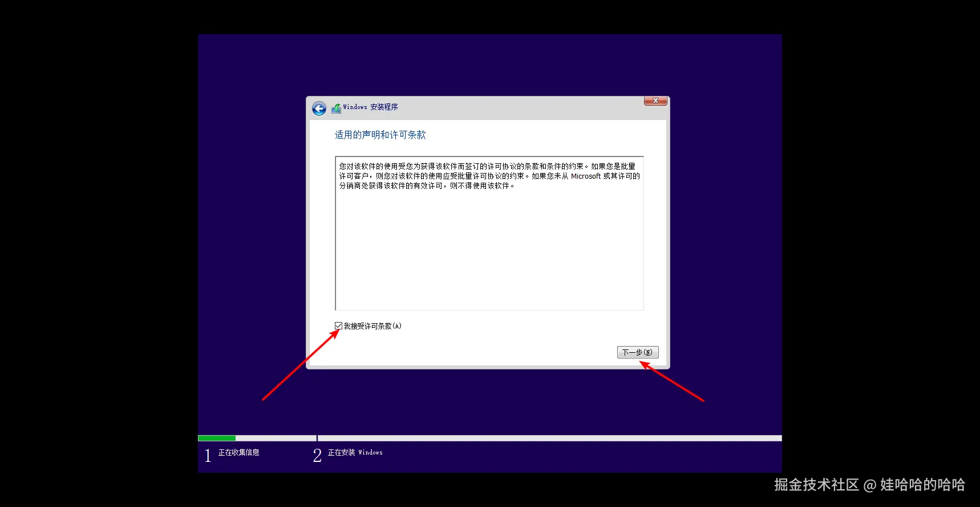Screen dimensions: 980x507
Task: Toggle the 我接受许可条款(A) checkbox
Action: click(x=338, y=325)
